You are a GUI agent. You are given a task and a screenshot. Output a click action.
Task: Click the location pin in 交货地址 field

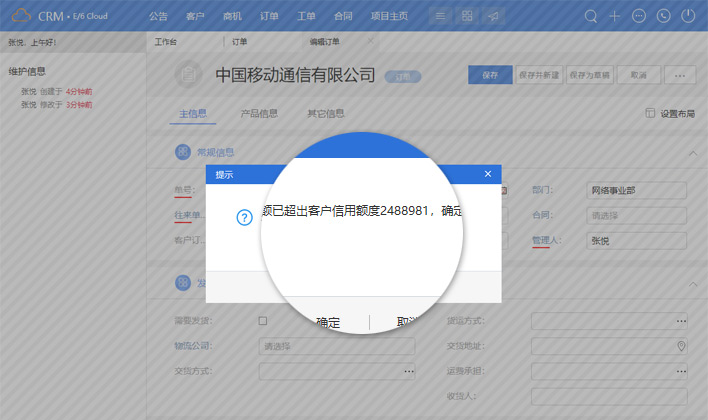tap(681, 346)
